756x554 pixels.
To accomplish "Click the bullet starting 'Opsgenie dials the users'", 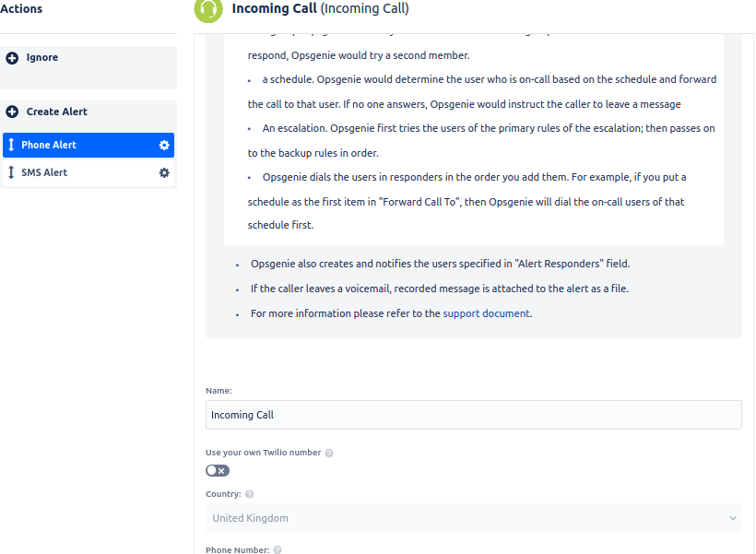I will [x=467, y=201].
